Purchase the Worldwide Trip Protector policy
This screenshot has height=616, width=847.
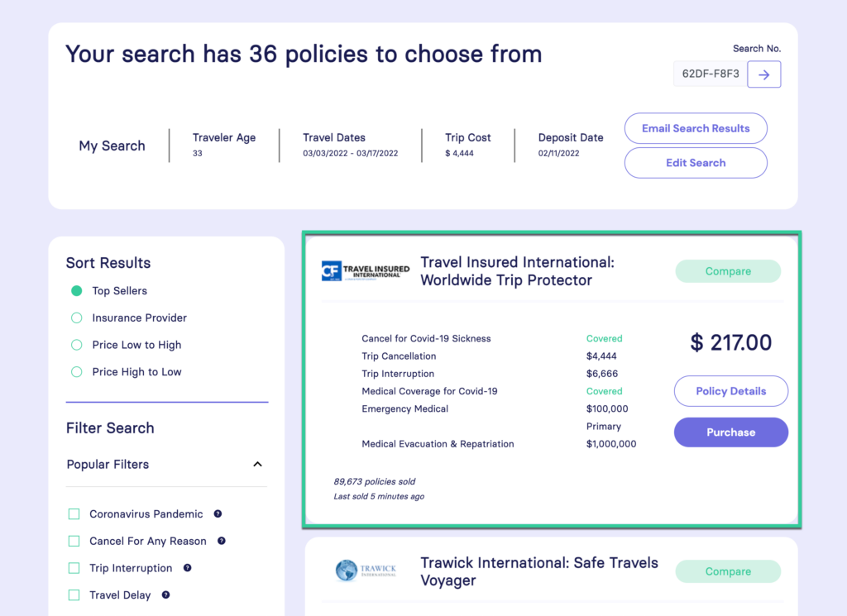(730, 432)
